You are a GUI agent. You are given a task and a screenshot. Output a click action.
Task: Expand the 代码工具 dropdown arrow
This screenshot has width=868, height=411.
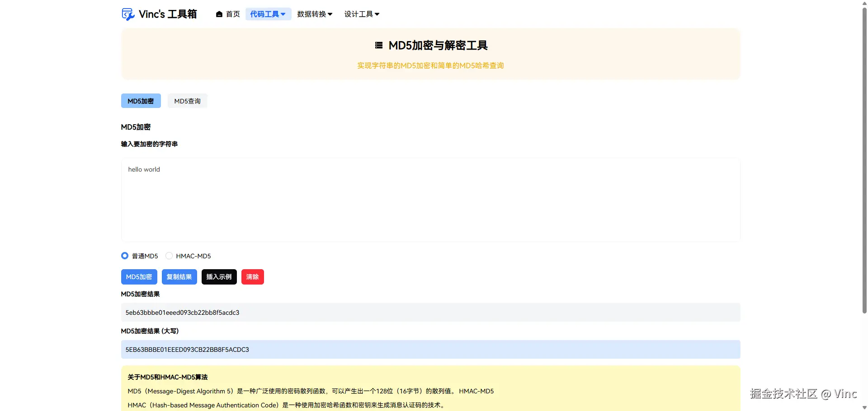pos(283,14)
